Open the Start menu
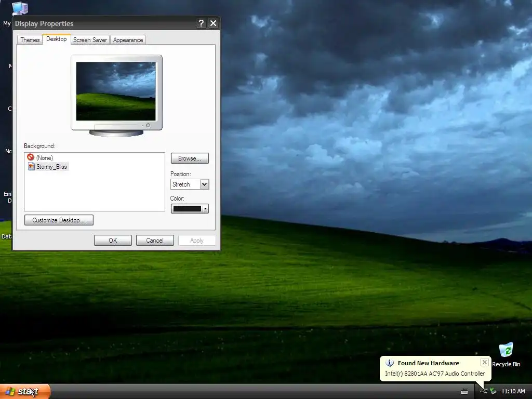The height and width of the screenshot is (399, 532). click(x=25, y=392)
